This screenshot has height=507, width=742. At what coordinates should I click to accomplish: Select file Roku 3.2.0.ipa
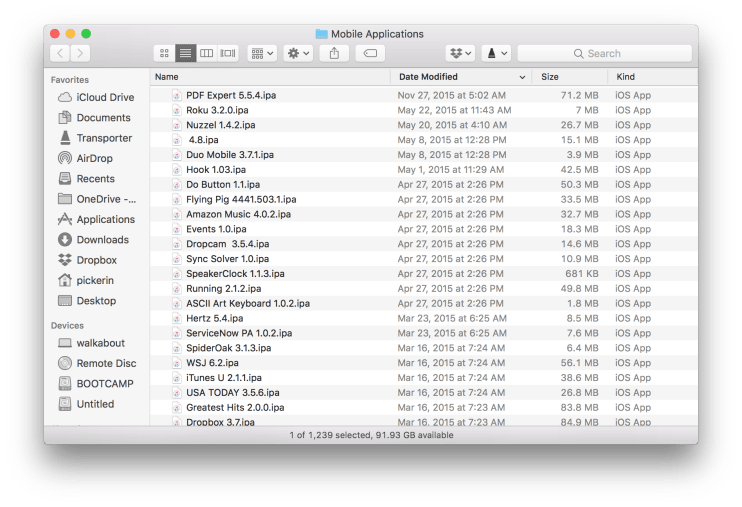click(x=424, y=110)
